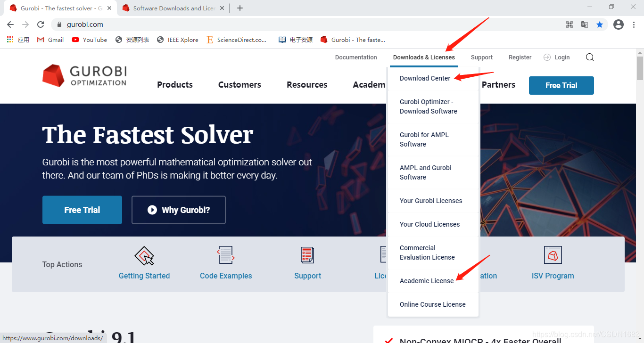Image resolution: width=644 pixels, height=343 pixels.
Task: Open the Code Examples text link
Action: (226, 276)
